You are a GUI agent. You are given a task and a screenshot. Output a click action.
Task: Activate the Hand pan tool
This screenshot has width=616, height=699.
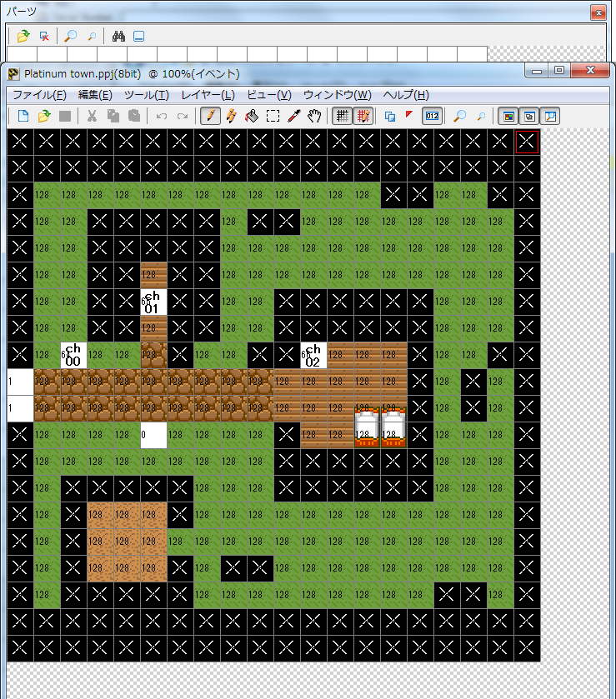pos(314,117)
